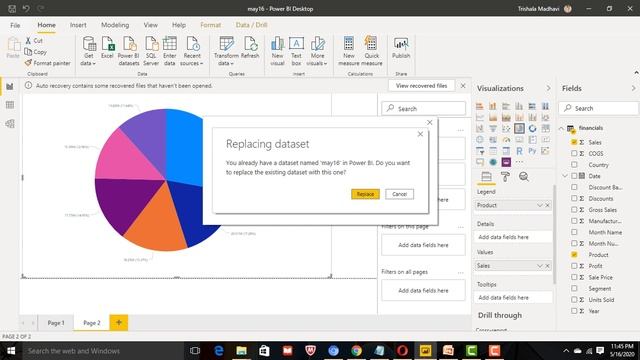Check the Gross Sales field checkbox
The height and width of the screenshot is (360, 640).
tap(574, 210)
